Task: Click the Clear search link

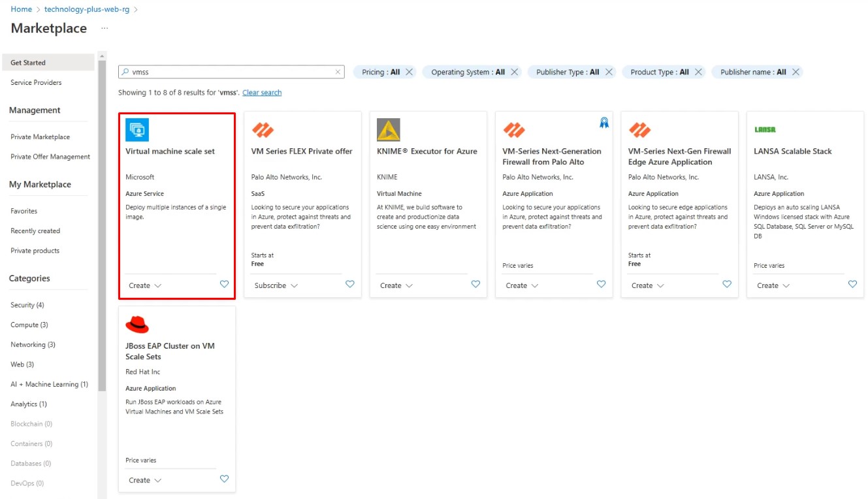Action: click(262, 93)
